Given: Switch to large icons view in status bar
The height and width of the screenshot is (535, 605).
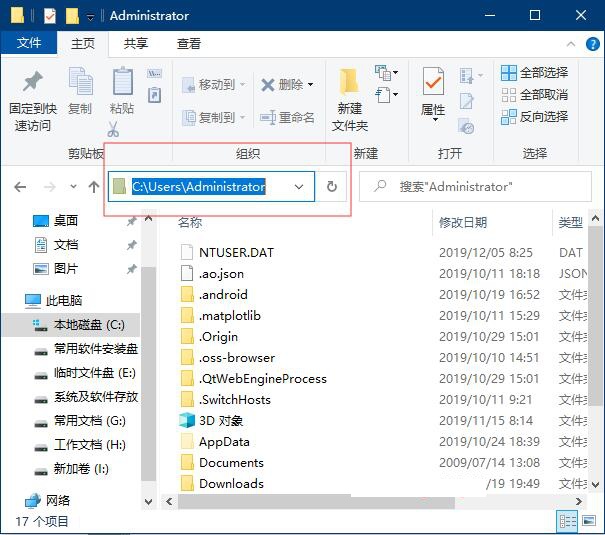Looking at the screenshot, I should pos(590,521).
